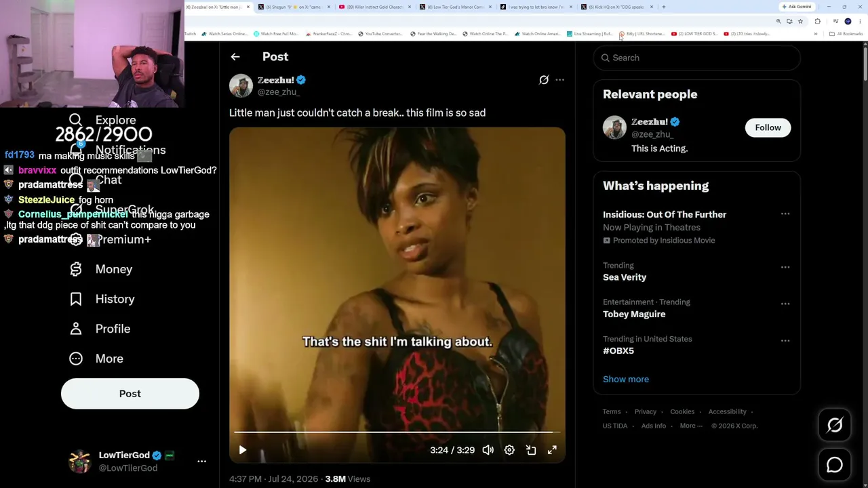Screen dimensions: 868x488
Task: Click the Profile person icon
Action: coord(76,329)
